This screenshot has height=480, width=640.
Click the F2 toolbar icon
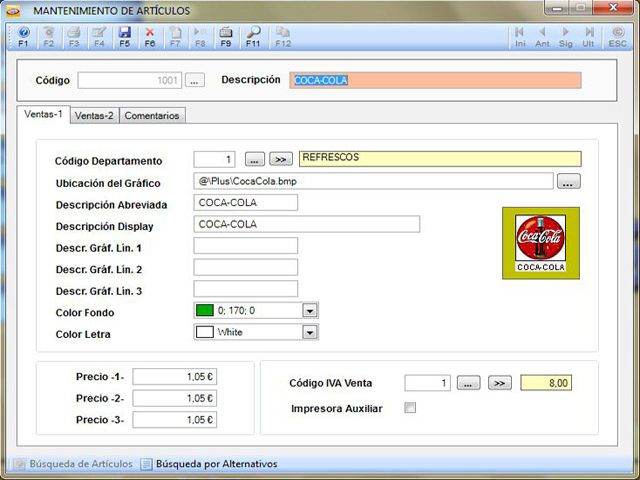click(x=49, y=37)
